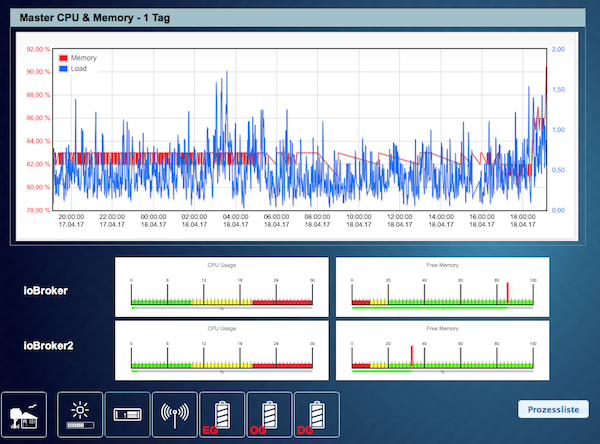Click the 0,00 load axis label
Image resolution: width=600 pixels, height=444 pixels.
pos(558,210)
